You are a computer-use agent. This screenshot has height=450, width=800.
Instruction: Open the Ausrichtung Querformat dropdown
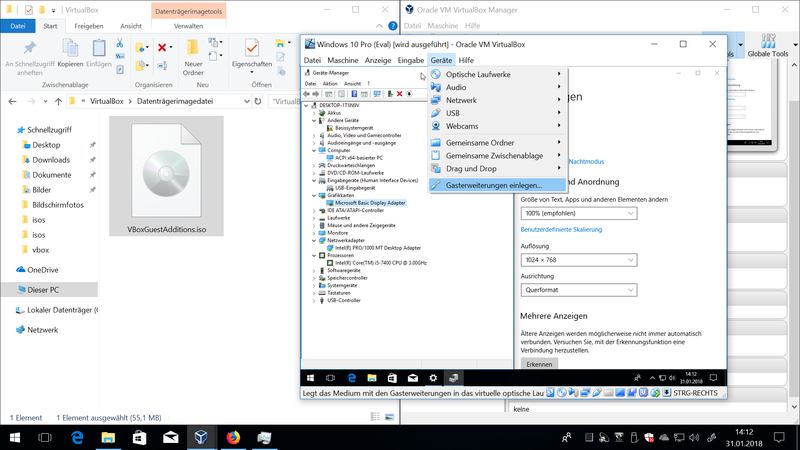coord(579,290)
